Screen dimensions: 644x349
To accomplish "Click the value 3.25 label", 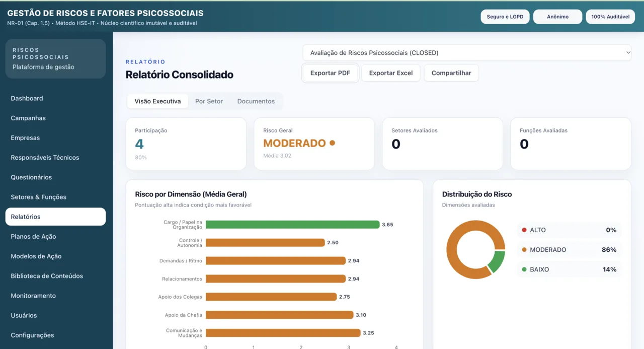I will tap(368, 333).
